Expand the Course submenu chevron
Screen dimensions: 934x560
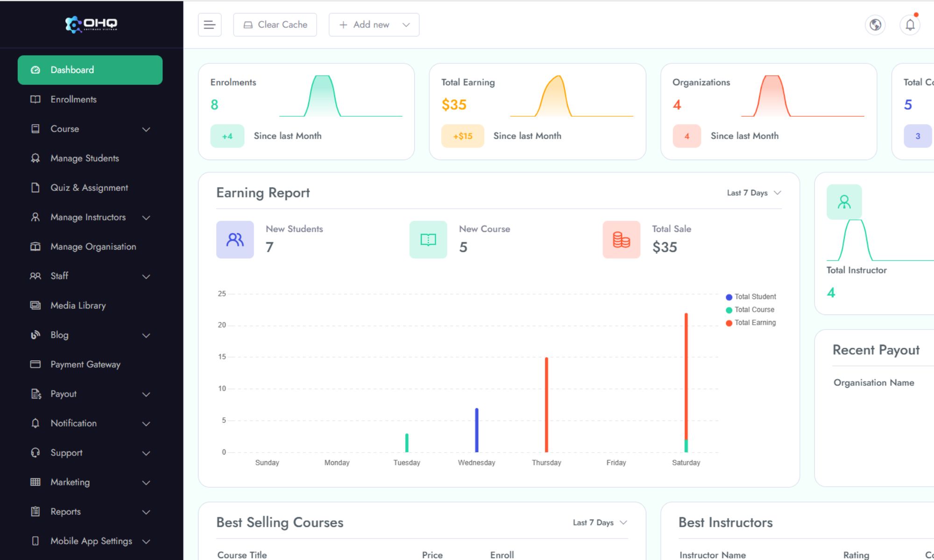tap(146, 129)
